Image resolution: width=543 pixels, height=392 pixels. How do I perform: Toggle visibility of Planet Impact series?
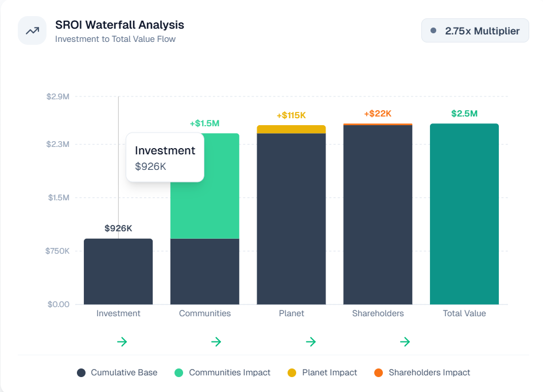tap(322, 372)
